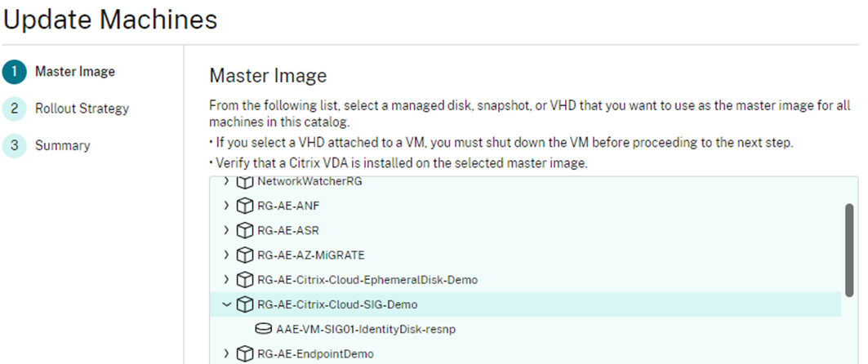The height and width of the screenshot is (364, 868).
Task: Click the step 2 number circle
Action: point(15,109)
